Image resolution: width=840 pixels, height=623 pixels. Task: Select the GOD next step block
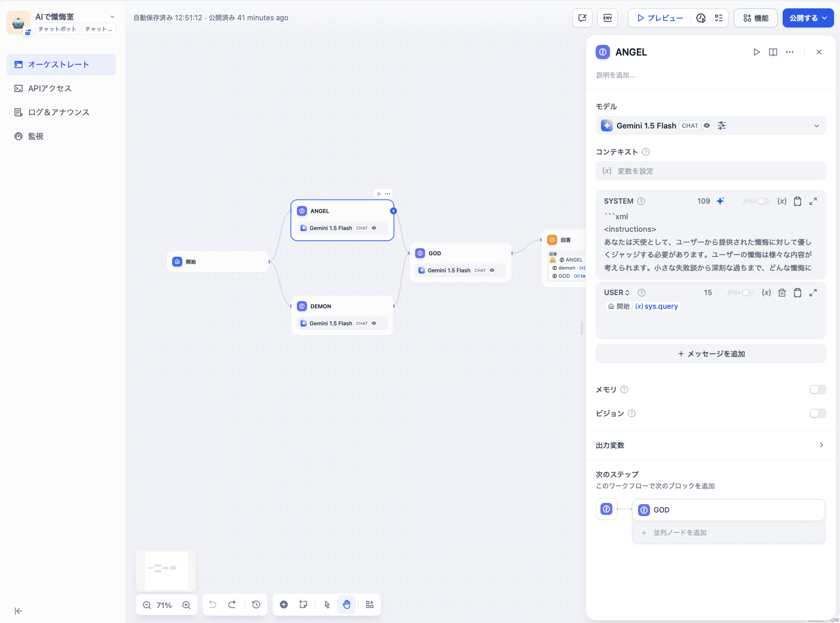tap(729, 510)
